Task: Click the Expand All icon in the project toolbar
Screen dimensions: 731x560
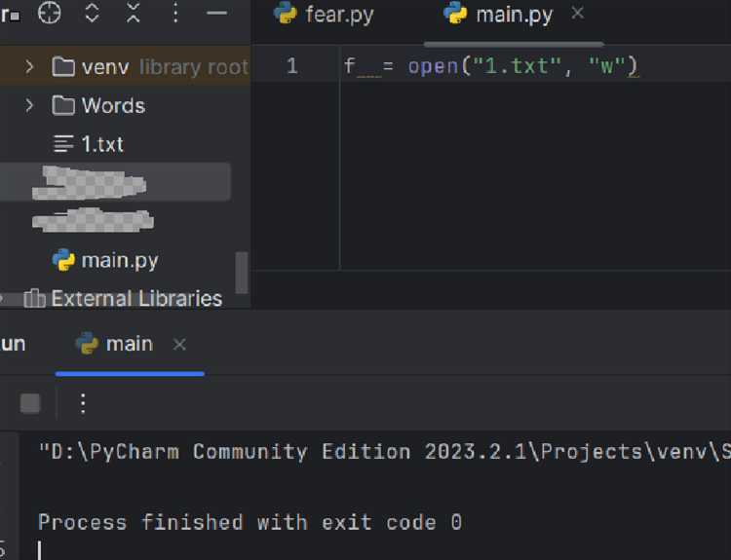Action: (x=92, y=12)
